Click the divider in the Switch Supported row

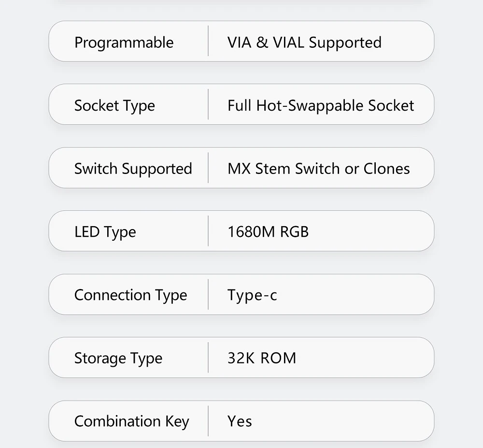(x=208, y=168)
